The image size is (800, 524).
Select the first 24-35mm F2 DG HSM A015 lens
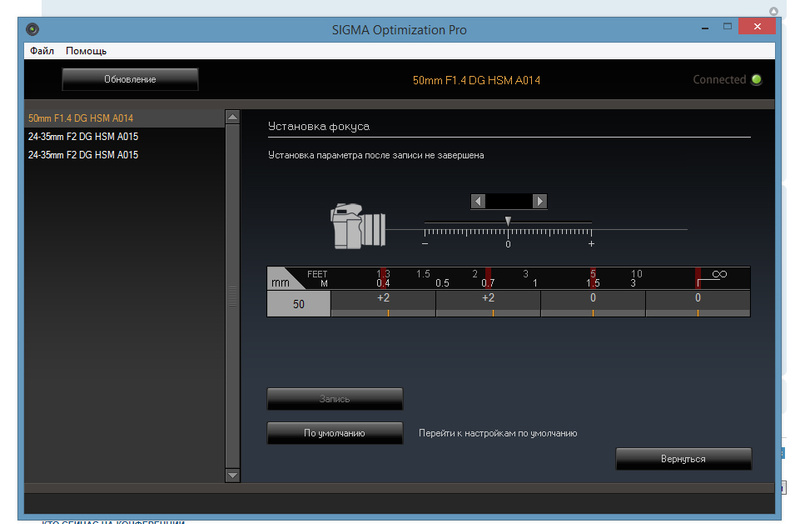pos(83,137)
